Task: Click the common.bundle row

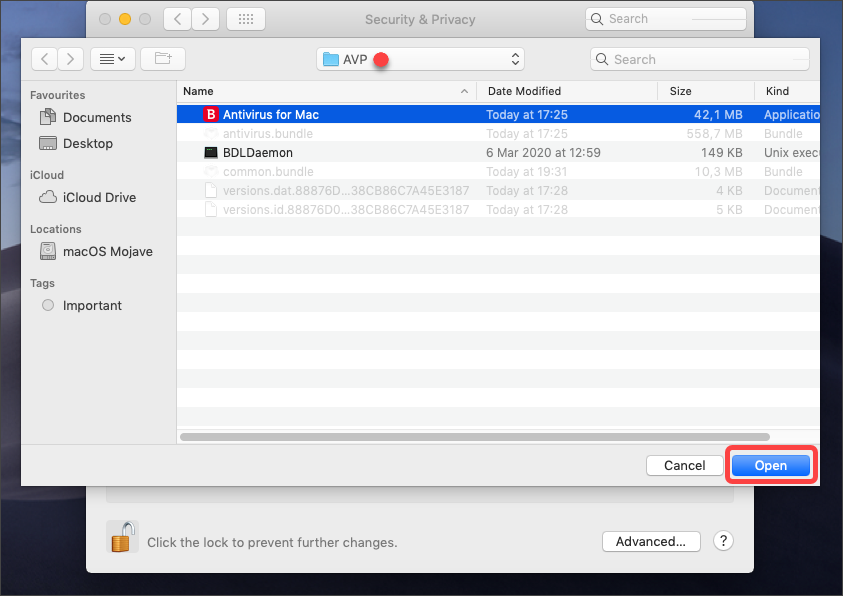Action: pos(498,171)
